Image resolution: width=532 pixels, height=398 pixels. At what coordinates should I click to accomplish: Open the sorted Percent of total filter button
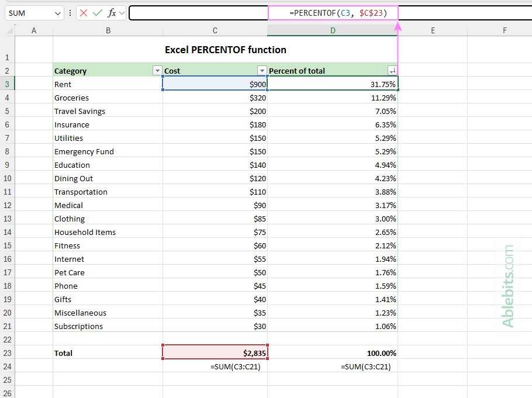(x=392, y=71)
